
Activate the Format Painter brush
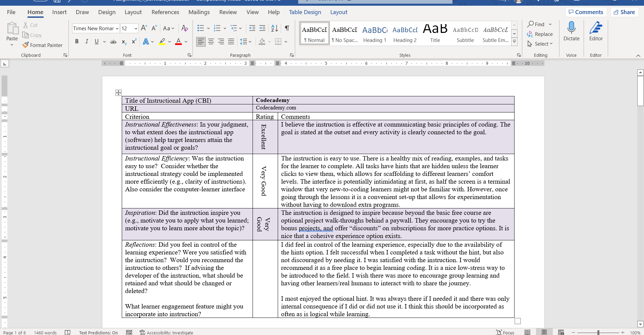pyautogui.click(x=25, y=45)
